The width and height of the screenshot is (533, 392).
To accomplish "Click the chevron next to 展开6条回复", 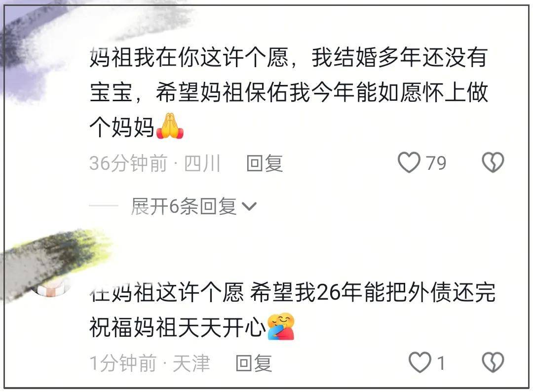I will pyautogui.click(x=249, y=206).
